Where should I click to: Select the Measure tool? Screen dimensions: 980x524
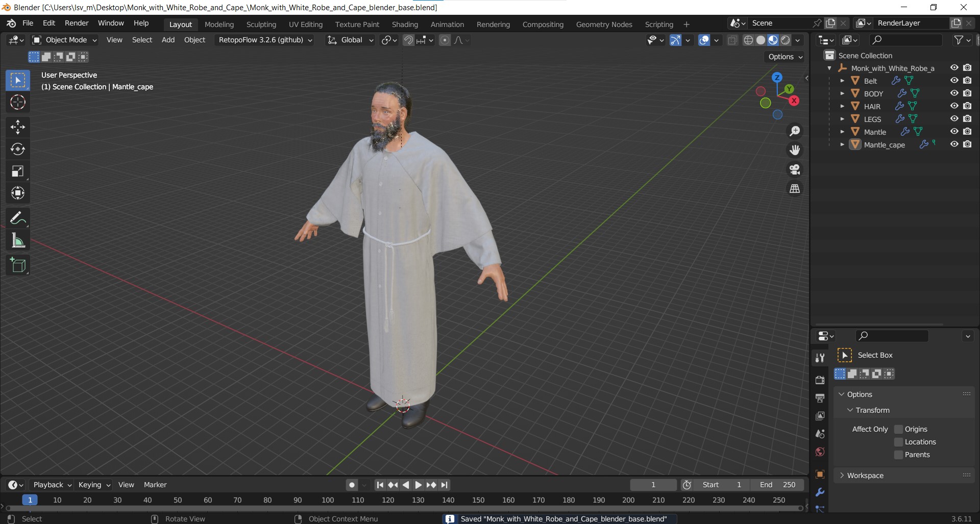coord(18,240)
